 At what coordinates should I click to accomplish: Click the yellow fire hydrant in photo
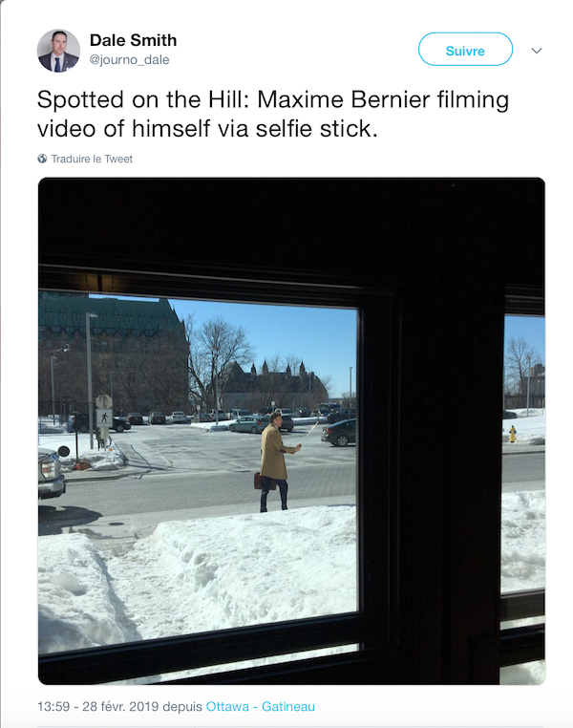[513, 434]
